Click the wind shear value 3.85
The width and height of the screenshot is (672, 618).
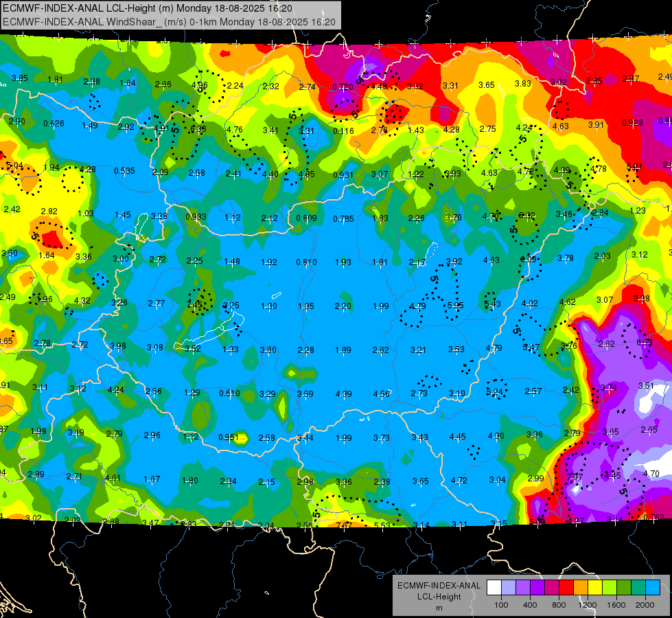(20, 78)
